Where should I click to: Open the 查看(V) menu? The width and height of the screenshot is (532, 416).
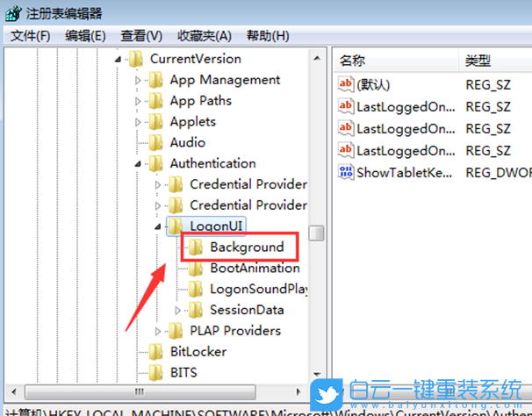141,36
